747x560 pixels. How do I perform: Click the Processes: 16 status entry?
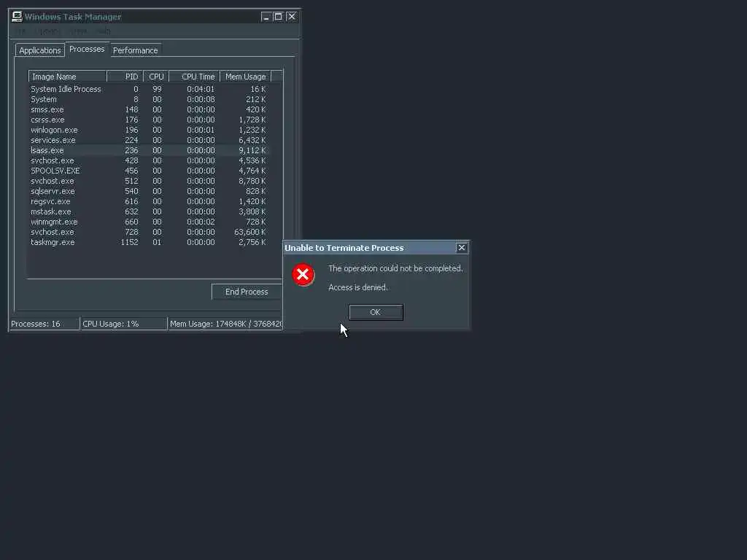click(44, 324)
